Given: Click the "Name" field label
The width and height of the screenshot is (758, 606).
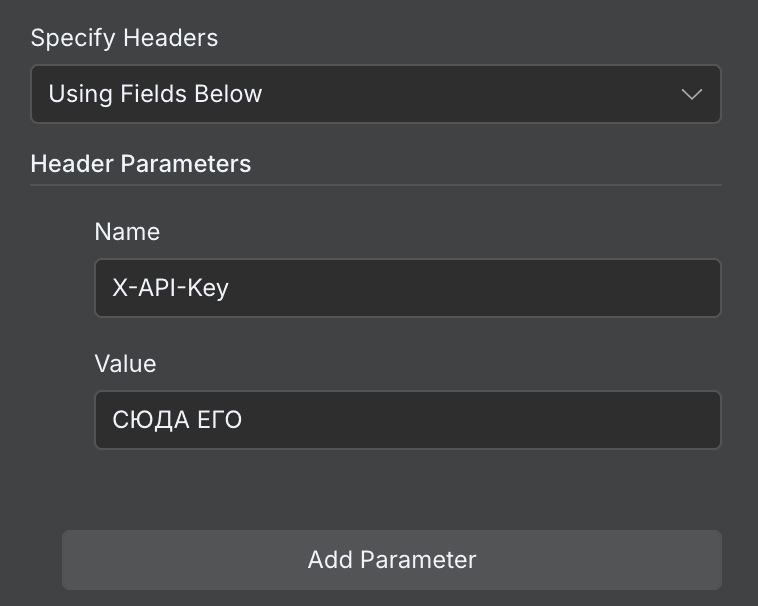Looking at the screenshot, I should tap(127, 232).
